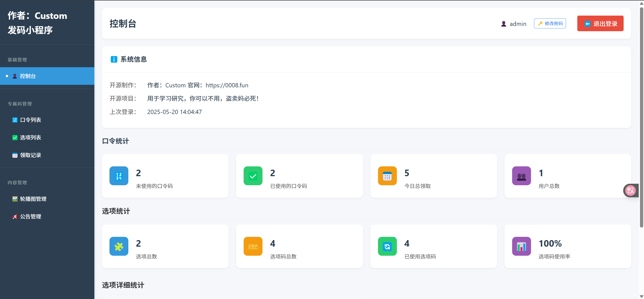Click the blue system info icon
Viewport: 644px width, 299px height.
[x=114, y=59]
